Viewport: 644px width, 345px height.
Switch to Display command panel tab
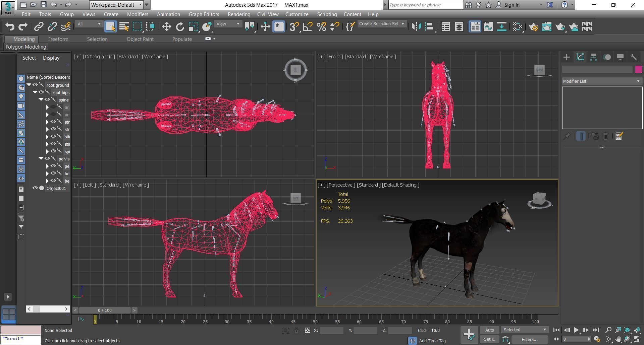(x=620, y=57)
